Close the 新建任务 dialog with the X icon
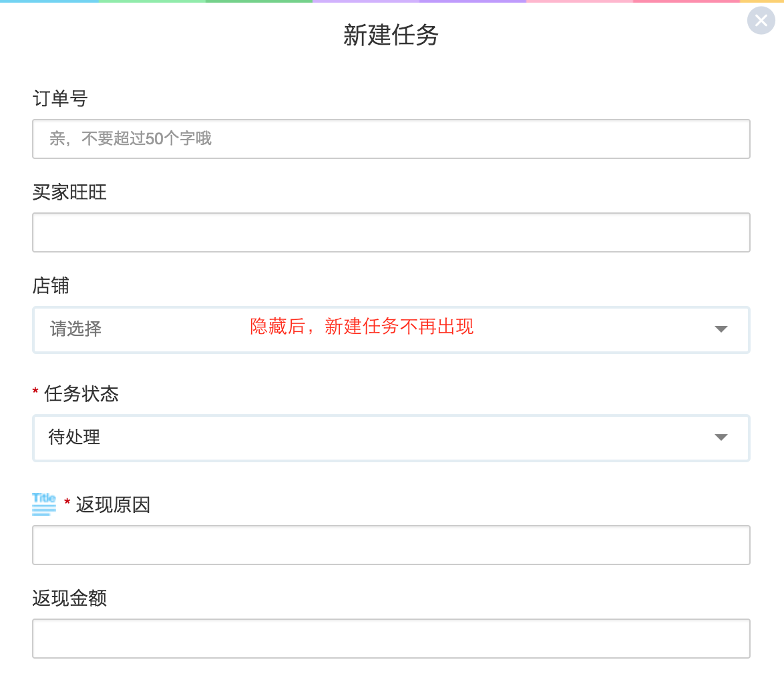The height and width of the screenshot is (680, 784). coord(761,21)
